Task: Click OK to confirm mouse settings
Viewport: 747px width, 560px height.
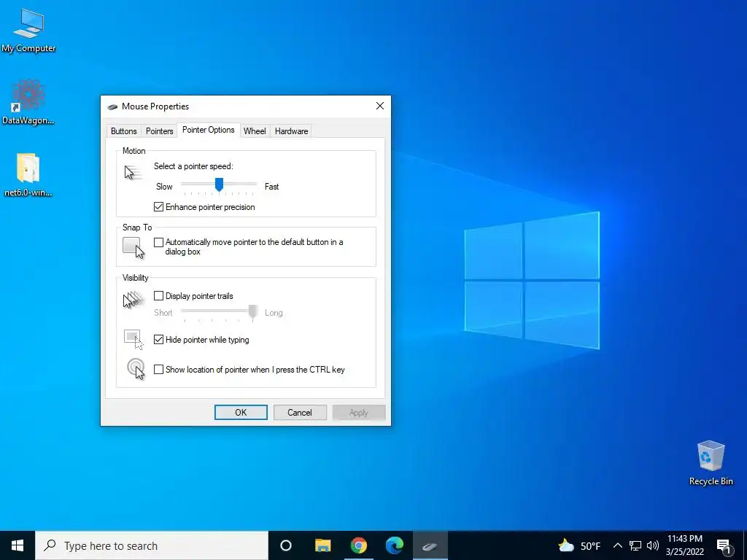Action: pos(241,413)
